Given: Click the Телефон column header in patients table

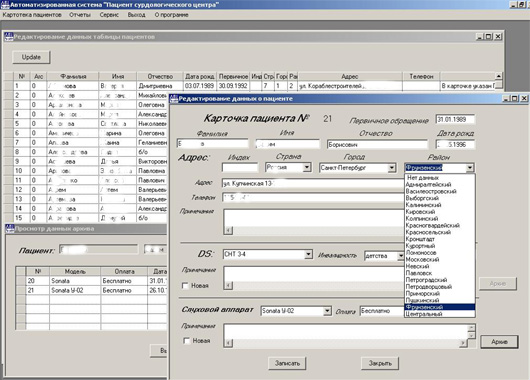Looking at the screenshot, I should coord(421,76).
